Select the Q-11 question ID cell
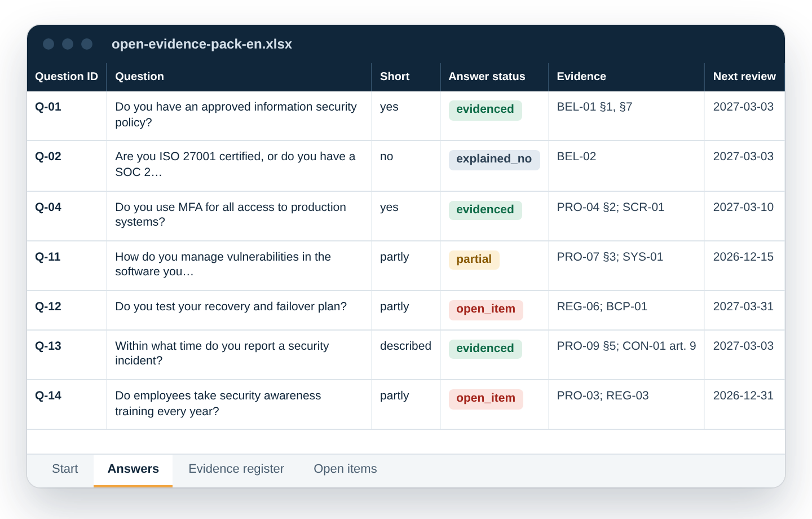The image size is (812, 519). click(67, 266)
